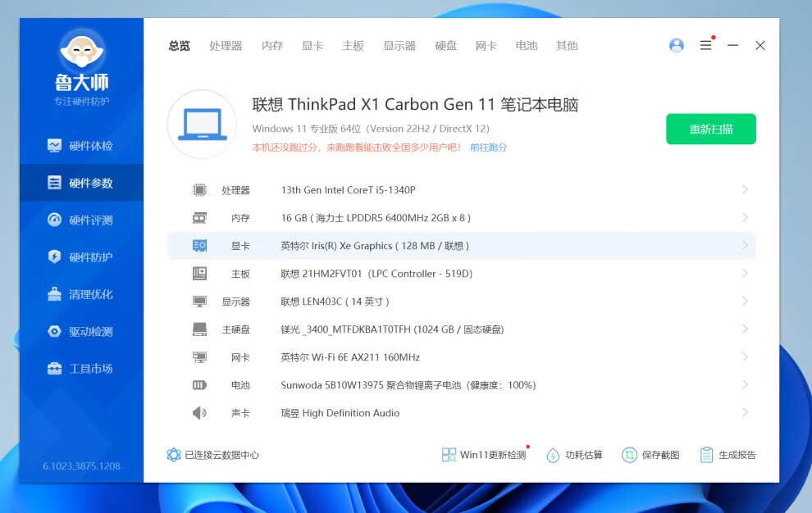Expand the 处理器 row chevron

click(746, 189)
